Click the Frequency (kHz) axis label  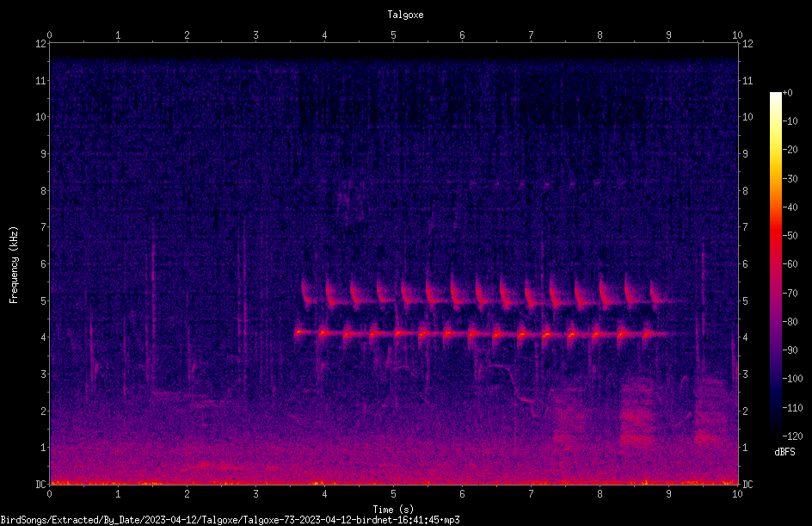coord(14,265)
